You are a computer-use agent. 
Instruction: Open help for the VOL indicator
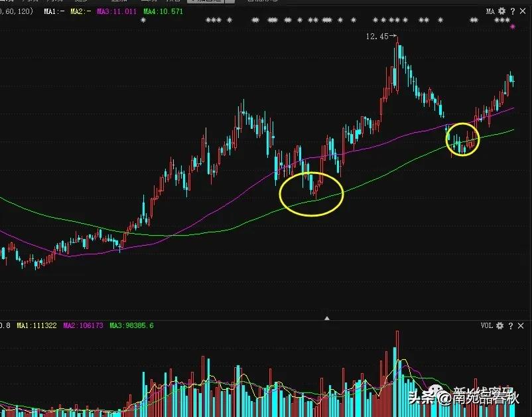click(511, 325)
